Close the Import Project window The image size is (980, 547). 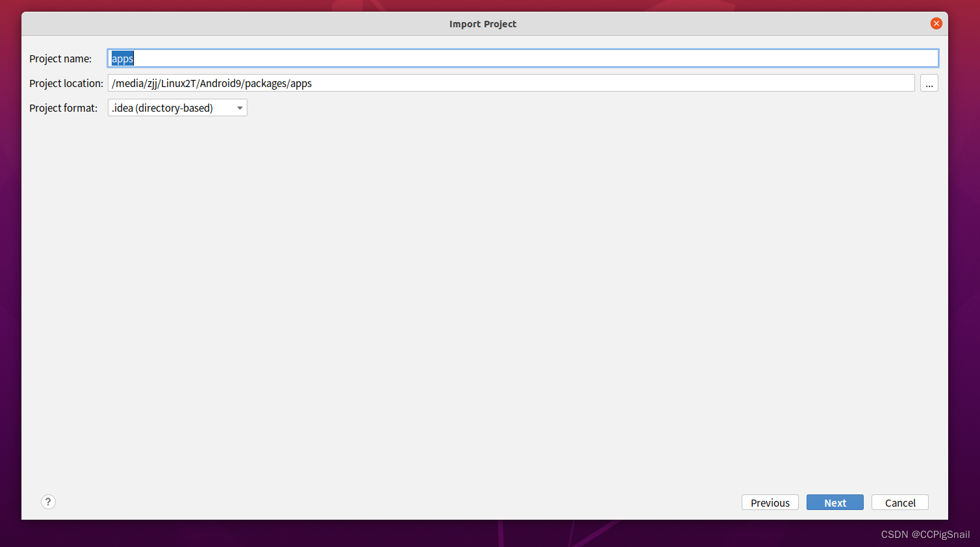[x=936, y=23]
